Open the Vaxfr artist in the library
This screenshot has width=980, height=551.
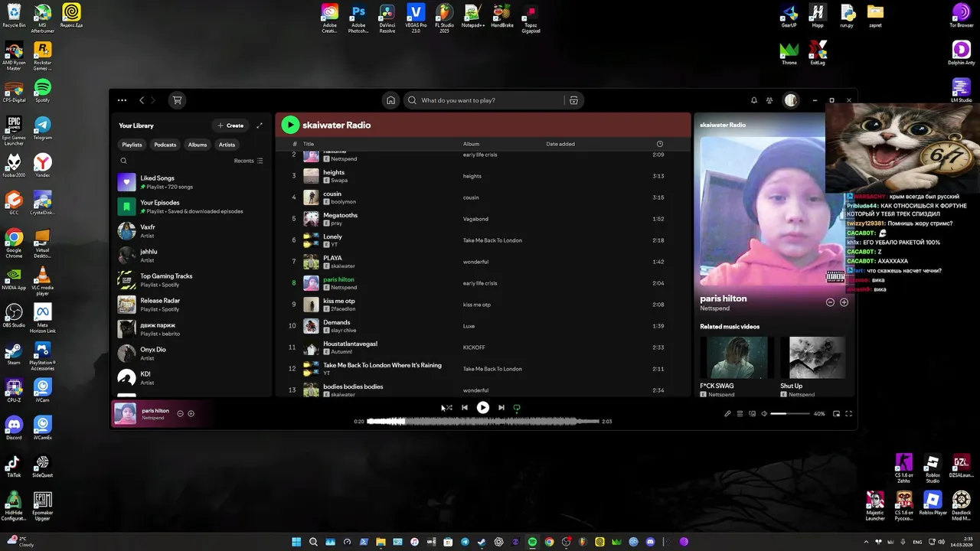click(x=191, y=231)
